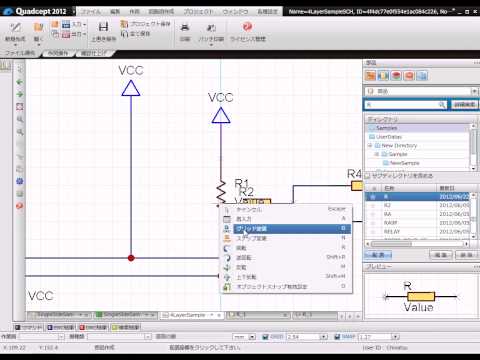Screen dimensions: 480x360
Task: Click the red database icon in parts panel
Action: click(396, 76)
